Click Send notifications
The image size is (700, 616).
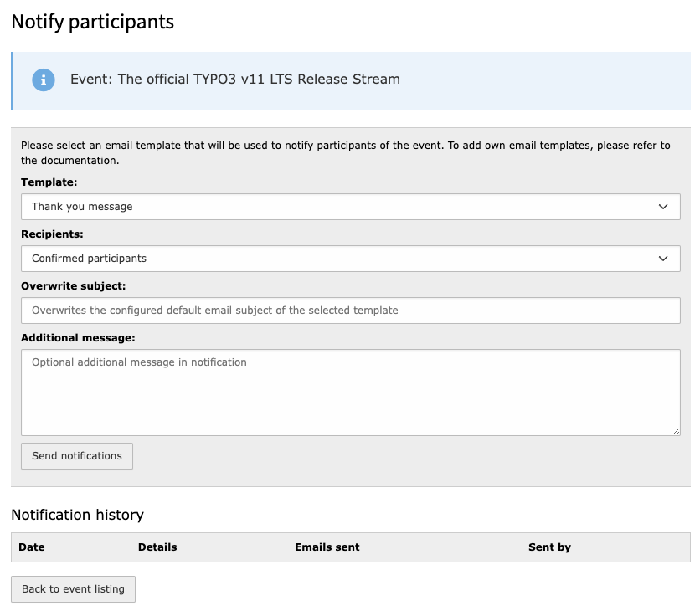(76, 456)
